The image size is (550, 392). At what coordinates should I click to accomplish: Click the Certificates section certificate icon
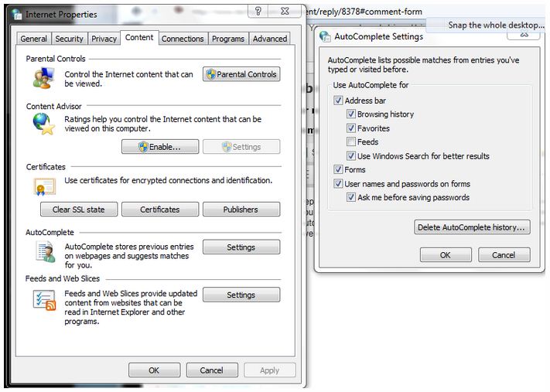coord(43,186)
